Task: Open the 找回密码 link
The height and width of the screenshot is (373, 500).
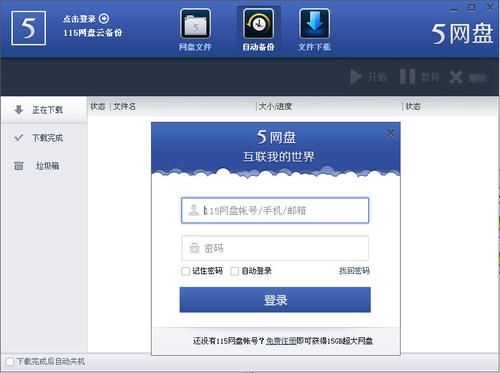Action: [354, 271]
